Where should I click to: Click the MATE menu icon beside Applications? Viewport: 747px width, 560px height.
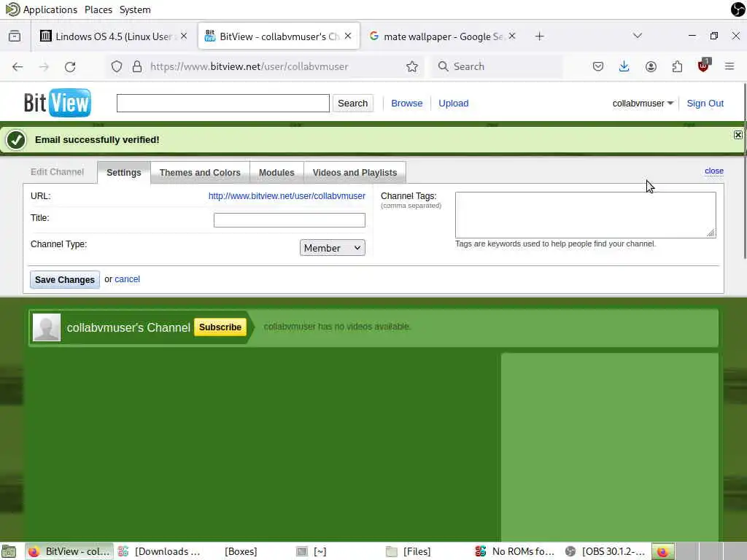[x=12, y=9]
